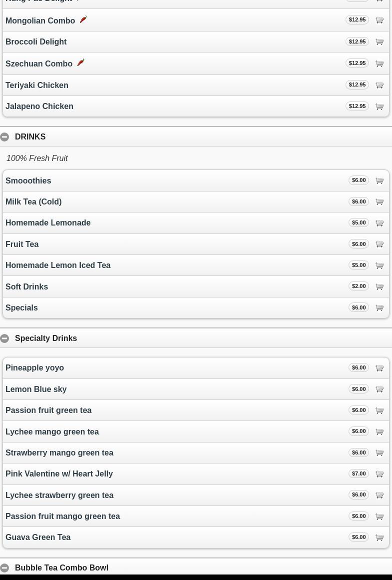Add Homemade Lemonade to cart
The height and width of the screenshot is (580, 392).
380,223
